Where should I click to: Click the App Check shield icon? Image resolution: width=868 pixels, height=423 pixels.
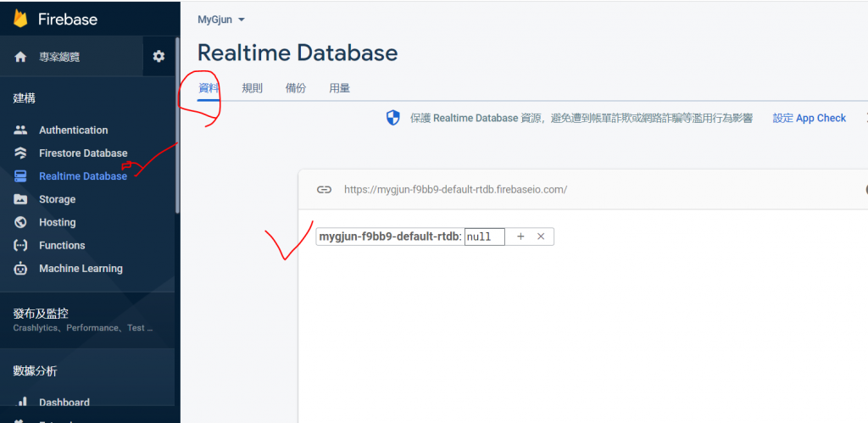click(393, 117)
